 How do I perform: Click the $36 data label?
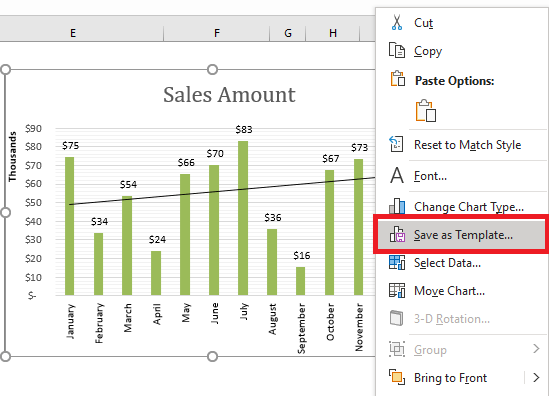[x=273, y=217]
